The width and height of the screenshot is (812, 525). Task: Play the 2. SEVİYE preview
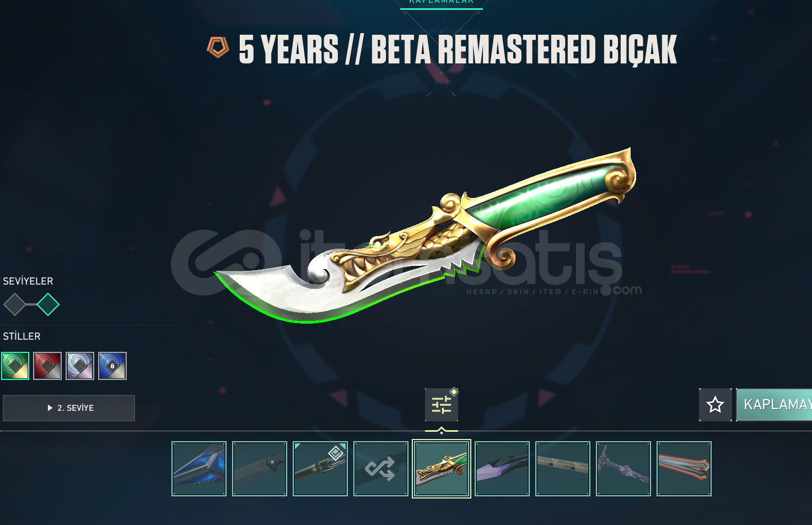pyautogui.click(x=69, y=408)
